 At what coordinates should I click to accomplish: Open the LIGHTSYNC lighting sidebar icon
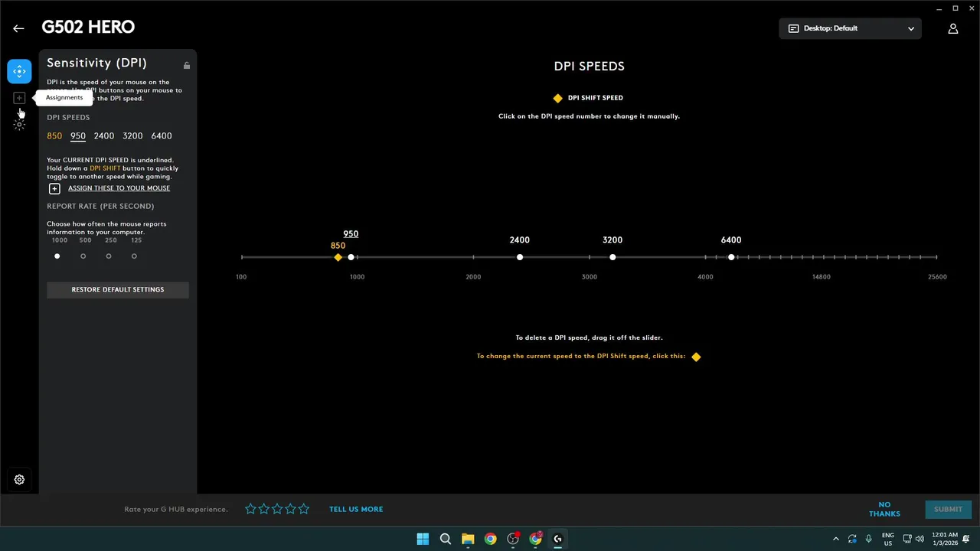pyautogui.click(x=19, y=125)
